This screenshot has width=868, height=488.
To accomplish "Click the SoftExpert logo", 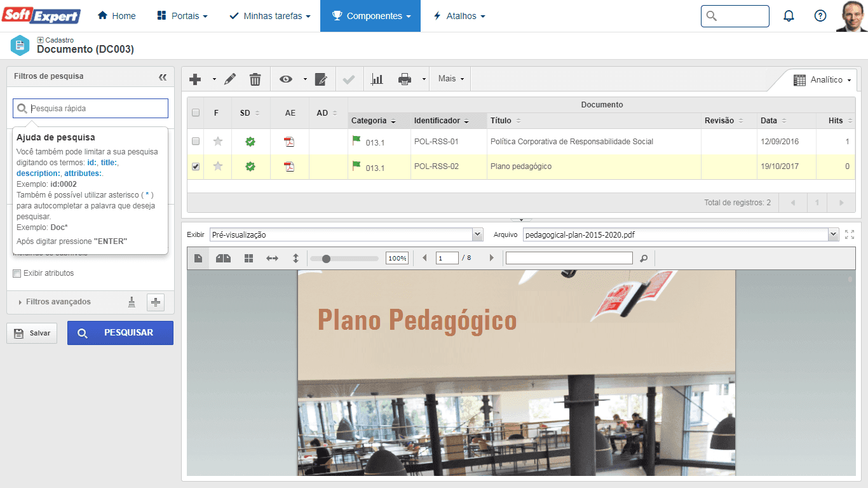I will [x=41, y=15].
